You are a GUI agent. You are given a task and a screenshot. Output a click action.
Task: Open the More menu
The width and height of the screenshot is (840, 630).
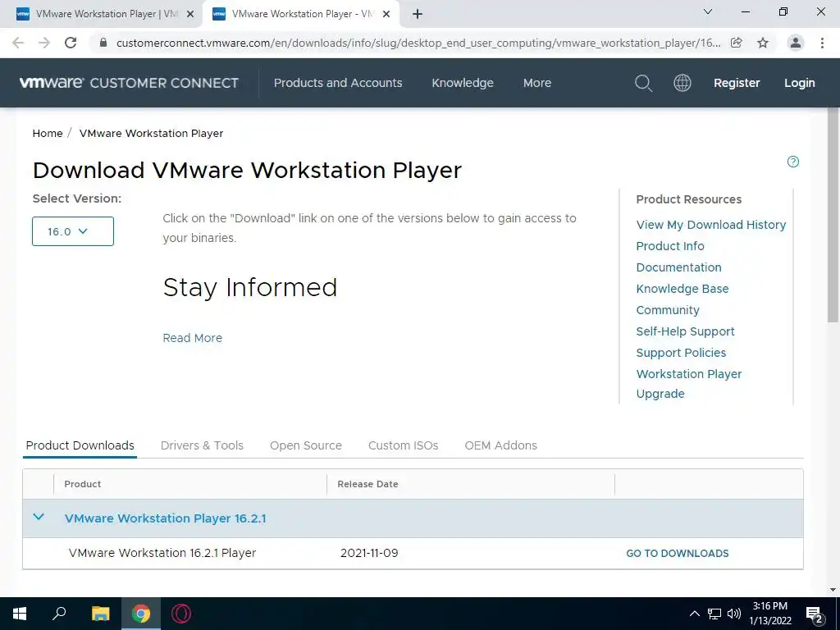pyautogui.click(x=537, y=83)
